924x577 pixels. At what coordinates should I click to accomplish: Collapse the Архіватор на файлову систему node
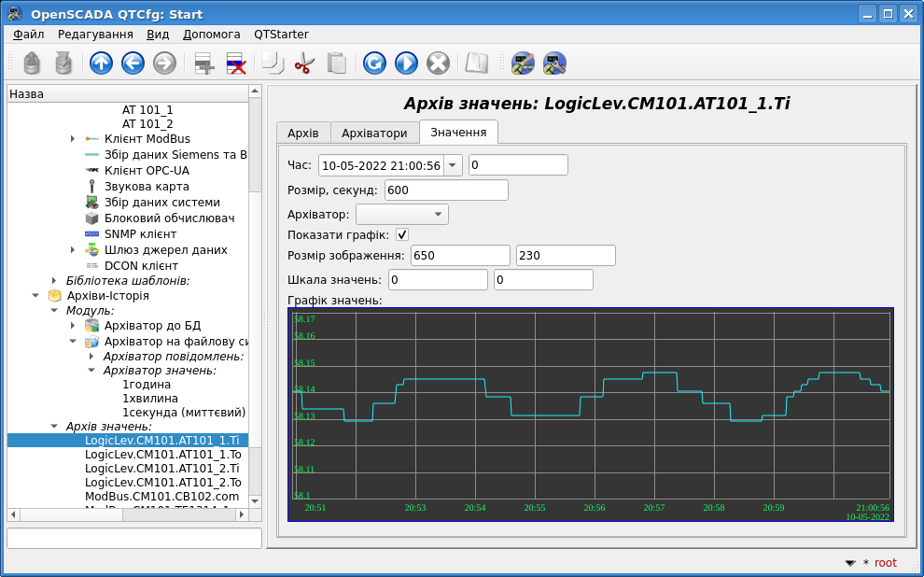73,342
